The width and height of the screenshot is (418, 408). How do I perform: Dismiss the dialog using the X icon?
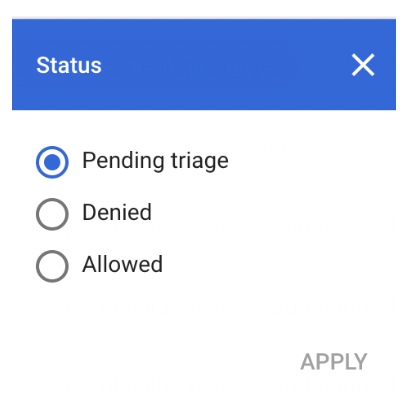pyautogui.click(x=363, y=65)
